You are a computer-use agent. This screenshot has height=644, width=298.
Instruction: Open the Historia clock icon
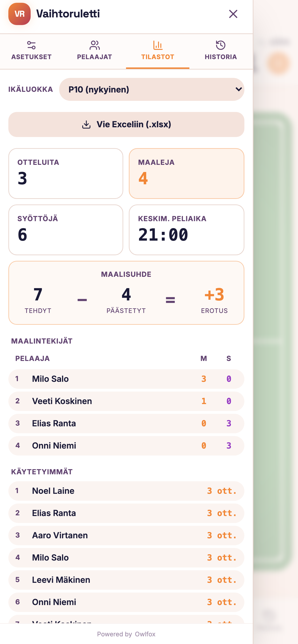click(x=221, y=45)
